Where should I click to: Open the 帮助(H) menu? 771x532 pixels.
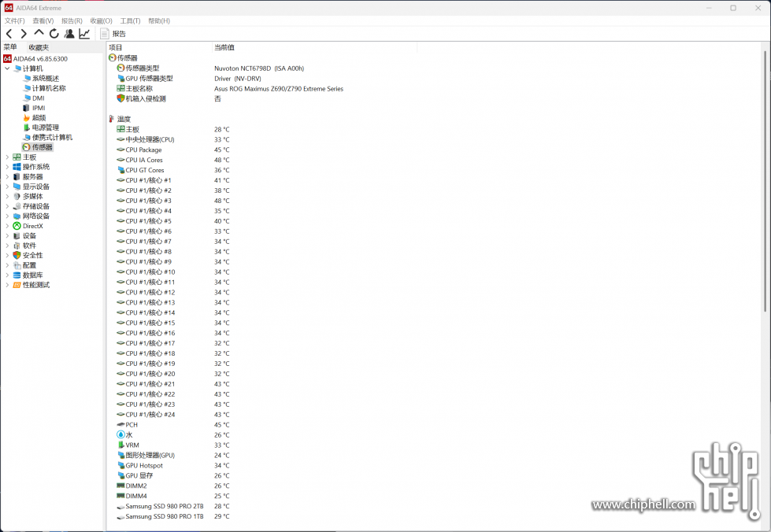(x=159, y=20)
